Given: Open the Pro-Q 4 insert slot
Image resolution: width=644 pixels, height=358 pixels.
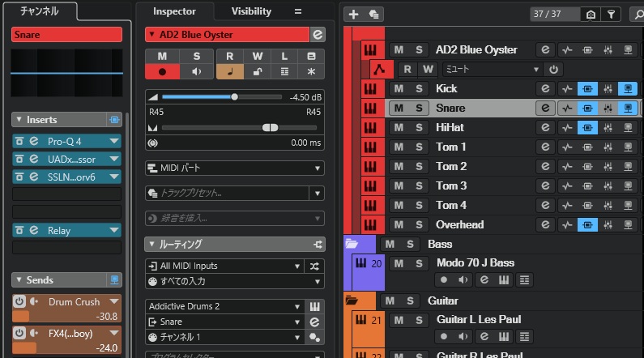Looking at the screenshot, I should coord(66,142).
